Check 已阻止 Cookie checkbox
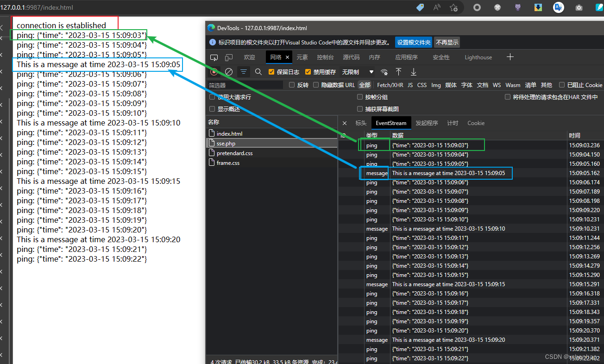This screenshot has height=364, width=604. click(x=562, y=85)
